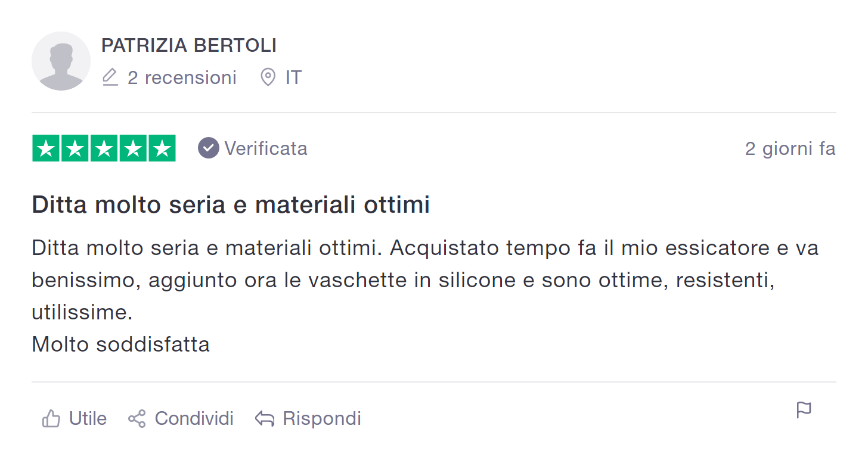Click the pencil icon beside 2 recensioni

110,77
